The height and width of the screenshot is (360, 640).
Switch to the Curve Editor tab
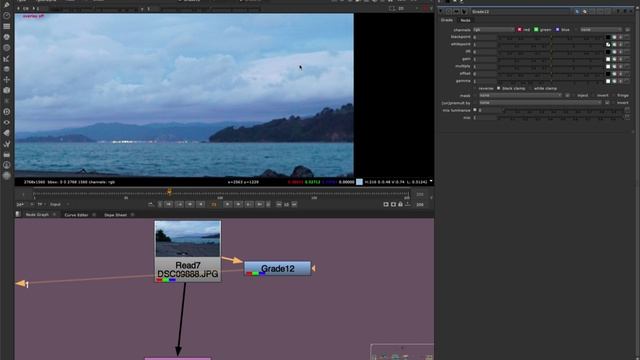coord(76,214)
